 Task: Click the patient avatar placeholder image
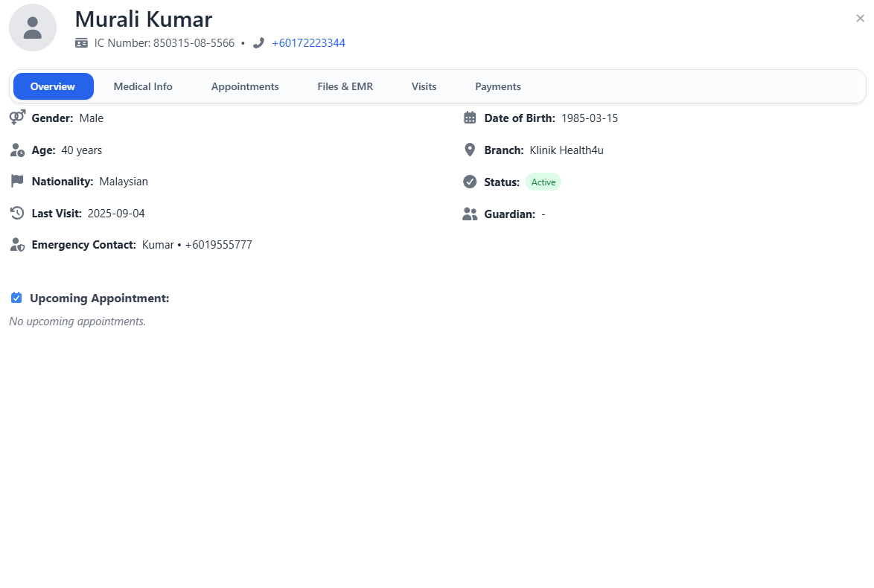coord(33,28)
